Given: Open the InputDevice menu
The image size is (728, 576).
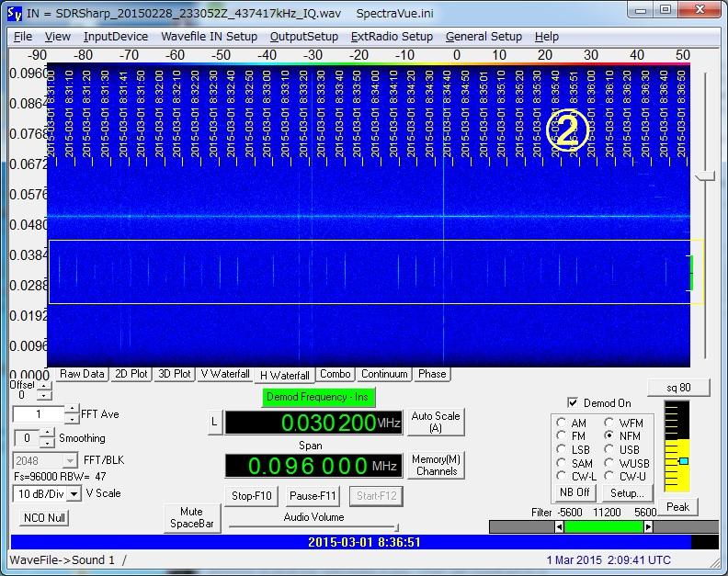Looking at the screenshot, I should [116, 37].
